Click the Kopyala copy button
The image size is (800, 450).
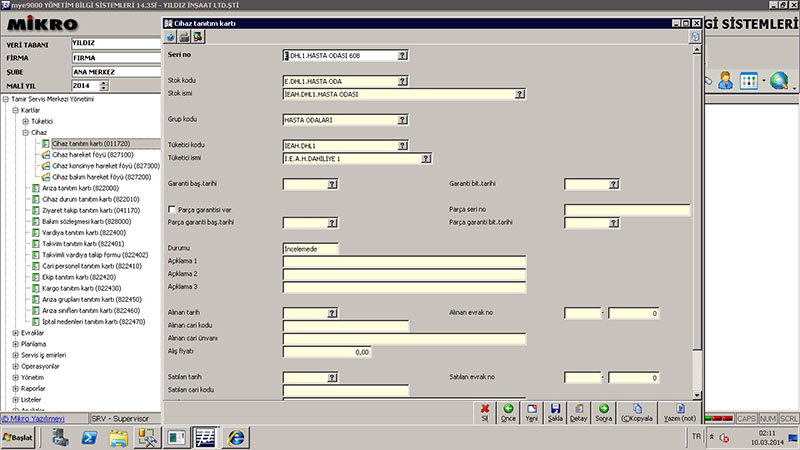pos(637,412)
